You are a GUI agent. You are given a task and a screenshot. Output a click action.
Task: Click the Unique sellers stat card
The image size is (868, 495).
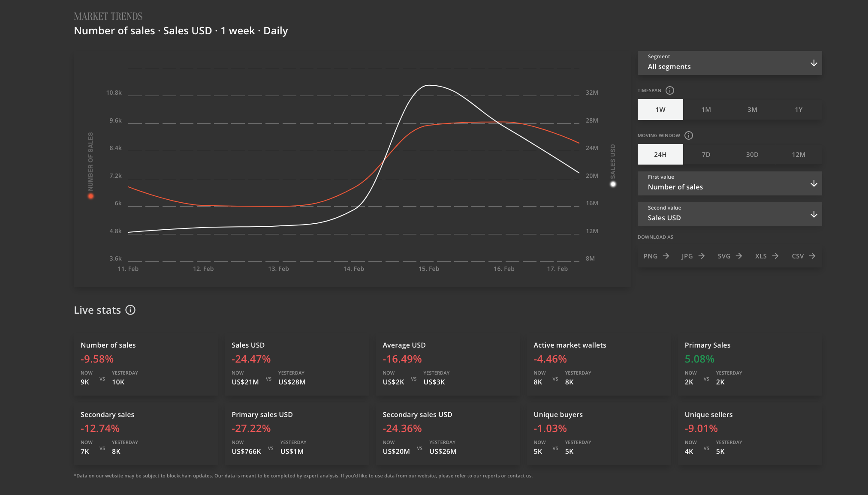(749, 434)
